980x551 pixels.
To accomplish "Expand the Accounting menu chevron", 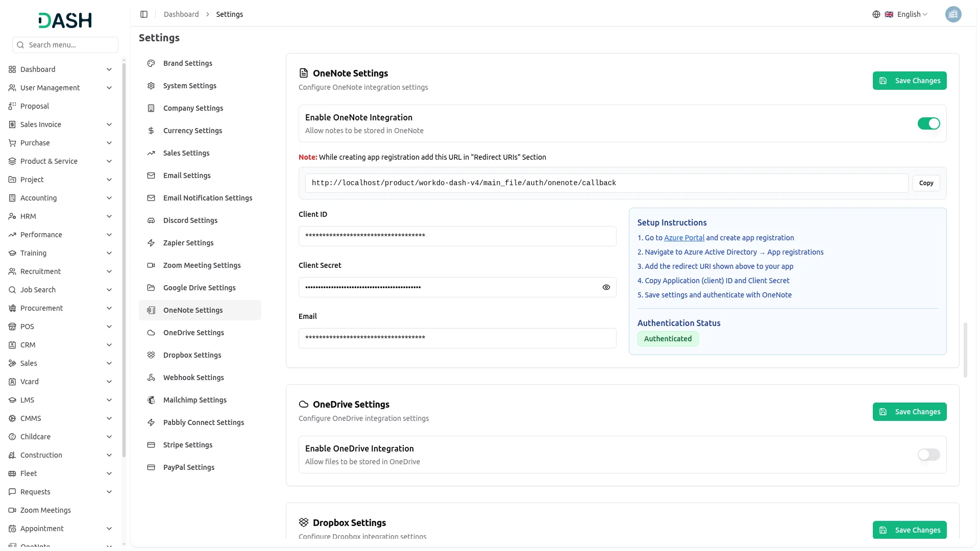I will pyautogui.click(x=109, y=198).
